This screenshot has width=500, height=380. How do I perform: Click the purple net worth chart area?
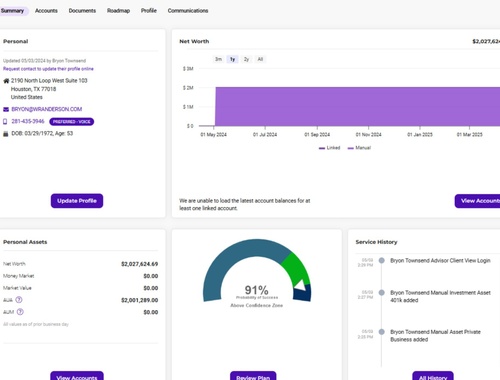tap(357, 107)
